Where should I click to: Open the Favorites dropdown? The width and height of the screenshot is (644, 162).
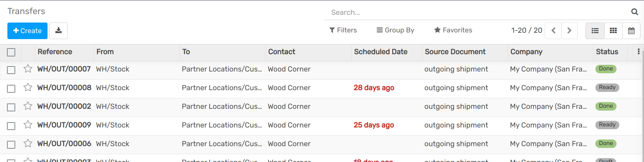[453, 30]
